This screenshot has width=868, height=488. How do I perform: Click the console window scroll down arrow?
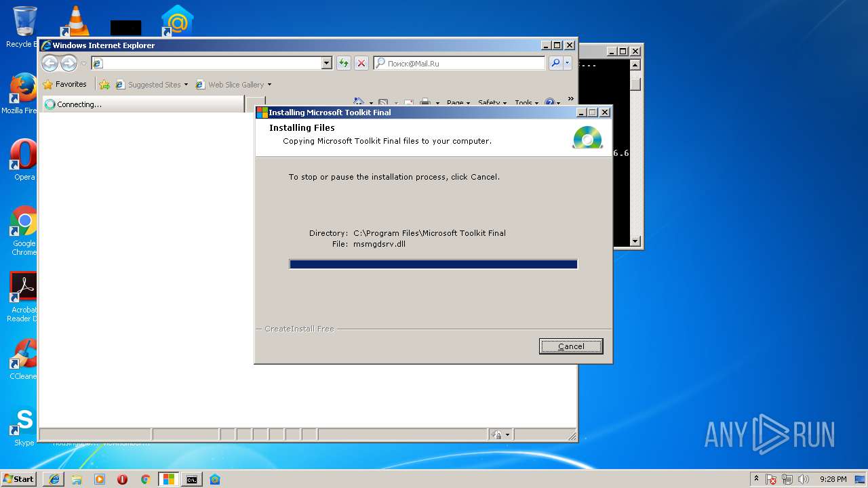pos(635,241)
